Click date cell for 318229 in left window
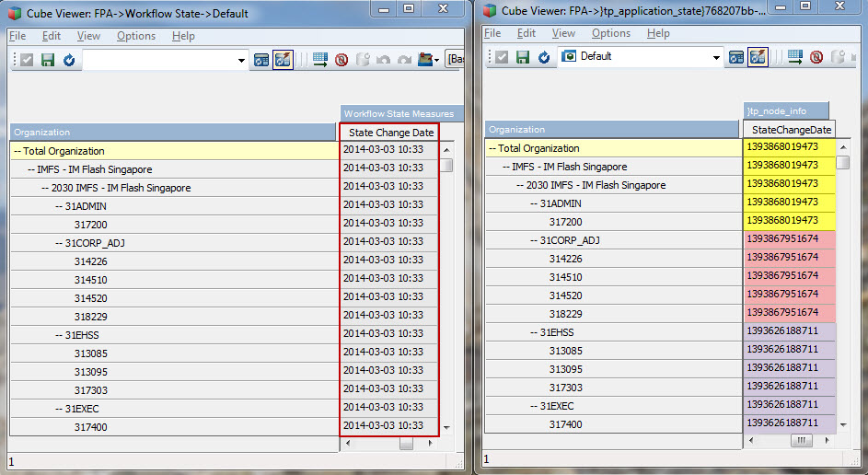 (x=388, y=315)
